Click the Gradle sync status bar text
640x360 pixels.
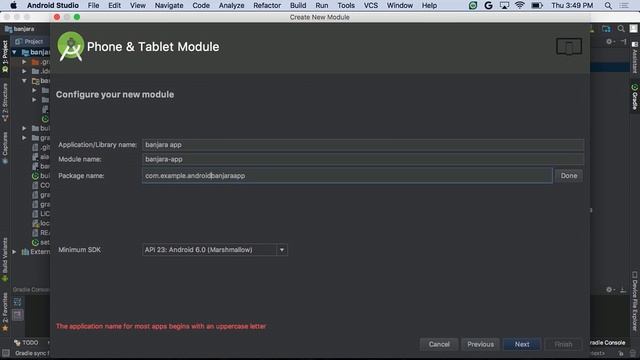(x=32, y=353)
